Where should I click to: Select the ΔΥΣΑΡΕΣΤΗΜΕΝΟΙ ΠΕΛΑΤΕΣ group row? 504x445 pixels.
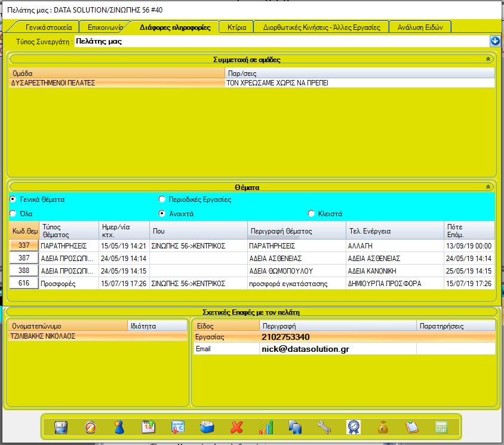pos(116,83)
